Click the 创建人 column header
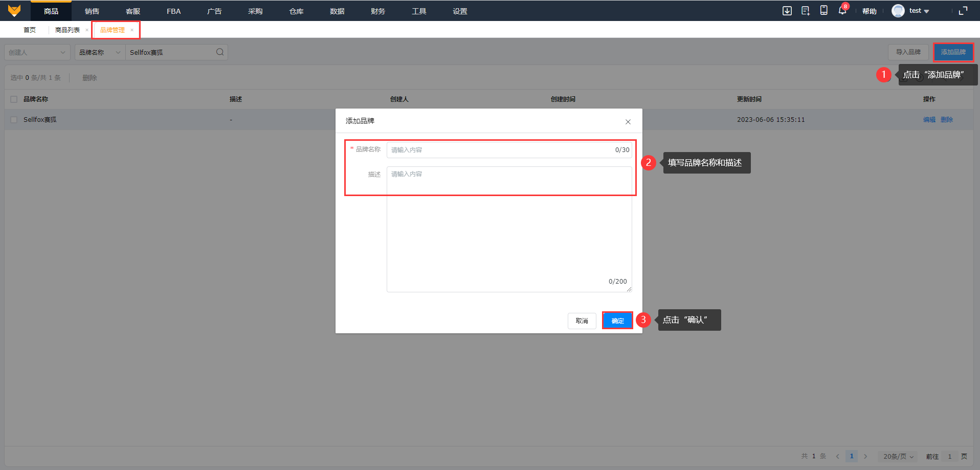The height and width of the screenshot is (470, 980). [x=399, y=99]
